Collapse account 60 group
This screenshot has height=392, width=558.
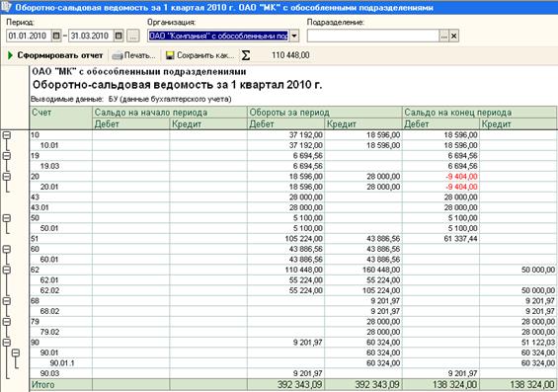pyautogui.click(x=7, y=249)
